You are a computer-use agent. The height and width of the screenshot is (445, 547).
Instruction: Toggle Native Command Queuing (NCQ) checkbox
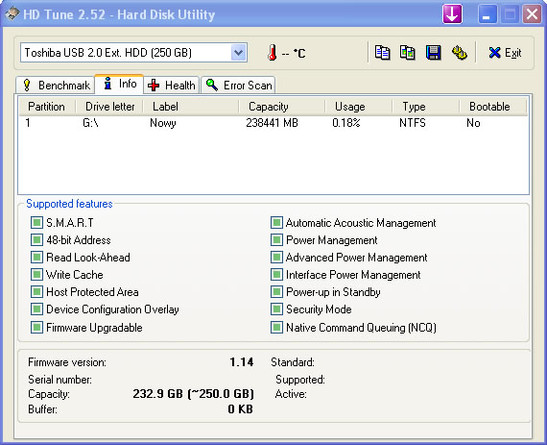(276, 327)
